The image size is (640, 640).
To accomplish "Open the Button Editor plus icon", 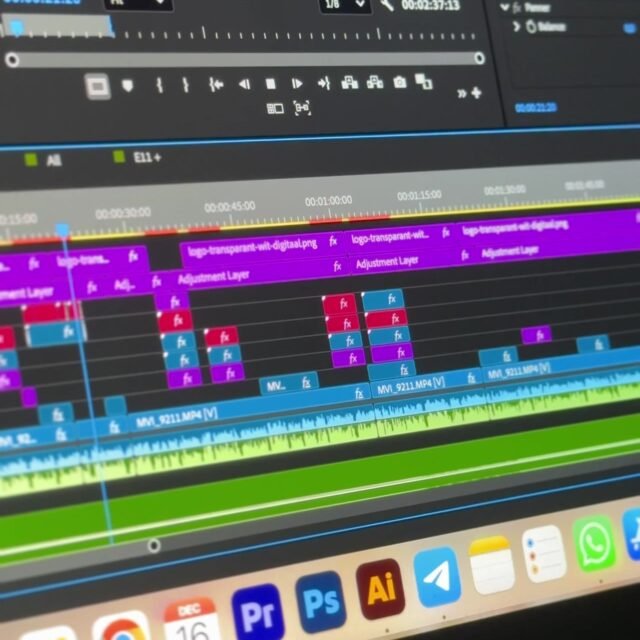I will 476,93.
